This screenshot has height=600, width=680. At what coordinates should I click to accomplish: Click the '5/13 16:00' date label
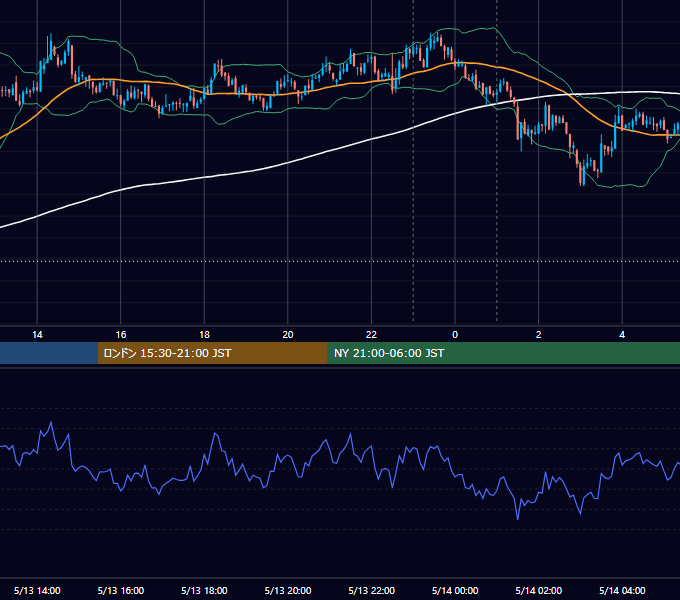point(121,590)
